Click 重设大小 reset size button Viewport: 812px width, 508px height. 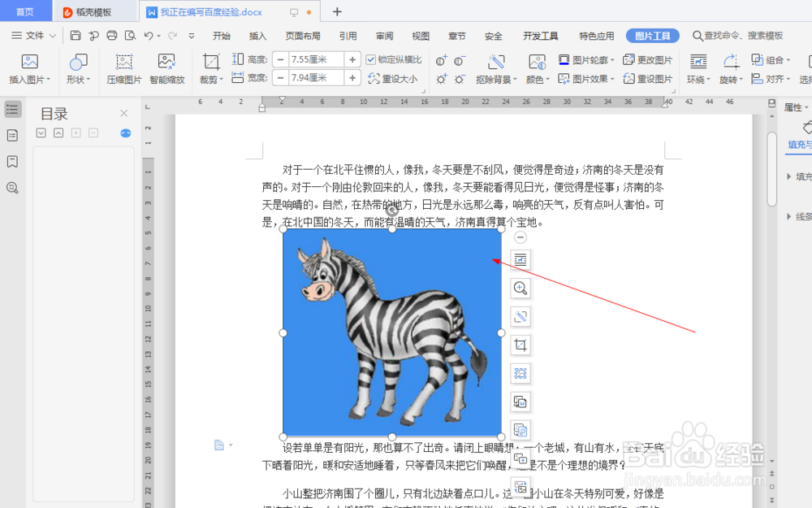(x=392, y=79)
